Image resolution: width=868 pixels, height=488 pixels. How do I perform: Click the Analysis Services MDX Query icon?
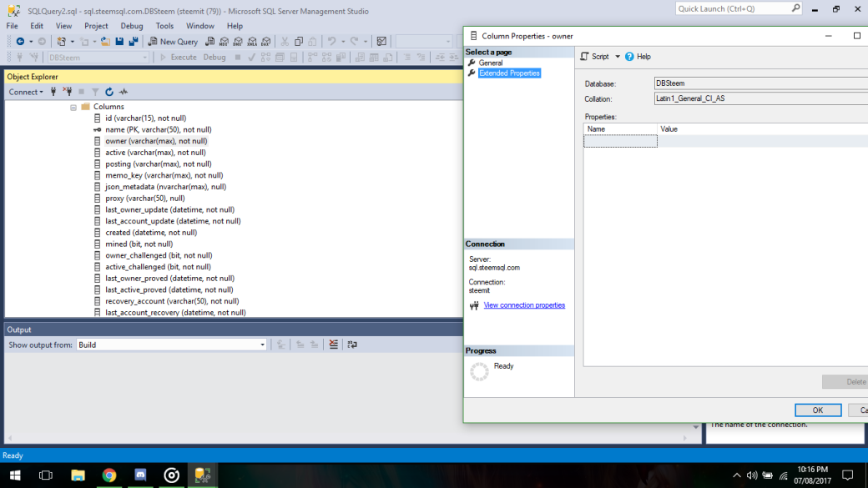[224, 42]
